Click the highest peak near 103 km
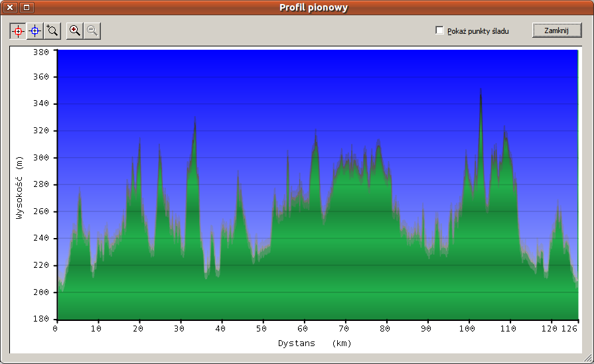This screenshot has width=594, height=364. [x=481, y=91]
